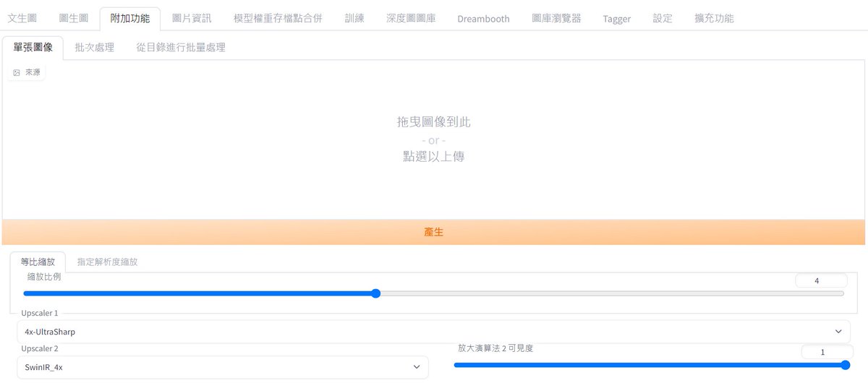Go to the 模型權重存檔點合併 tab
Image resolution: width=868 pixels, height=383 pixels.
tap(278, 18)
